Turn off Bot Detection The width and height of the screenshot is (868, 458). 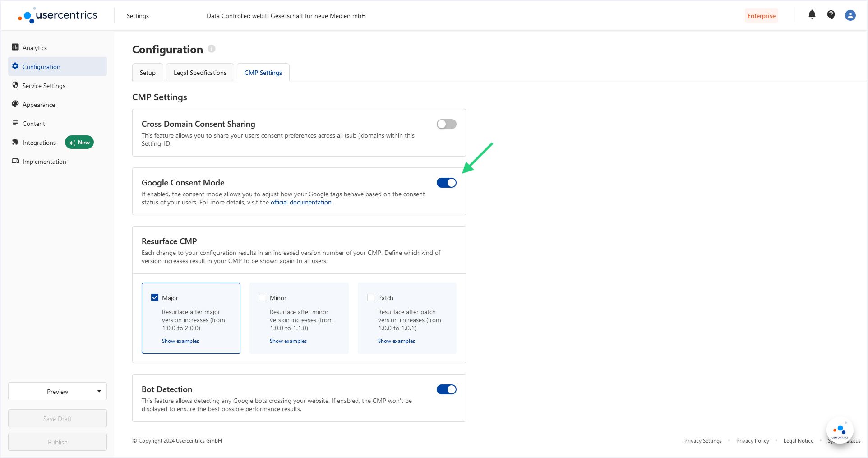coord(446,389)
